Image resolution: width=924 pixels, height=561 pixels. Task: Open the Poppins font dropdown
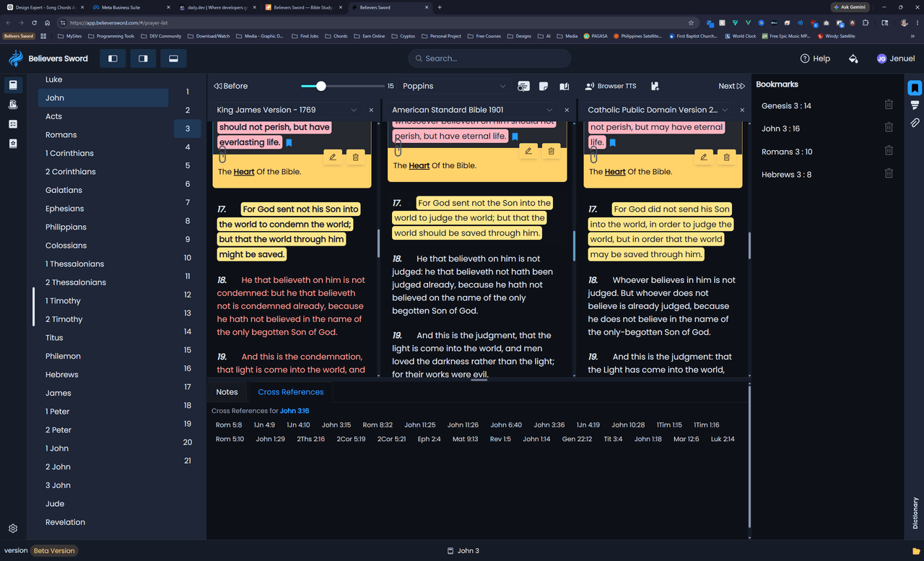point(454,86)
